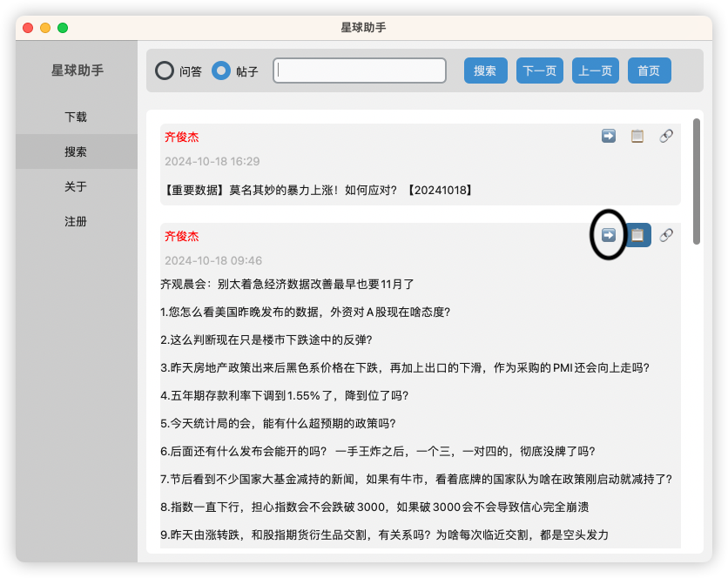Image resolution: width=728 pixels, height=578 pixels.
Task: Click the chain link icon on the 09:46 post
Action: click(666, 235)
